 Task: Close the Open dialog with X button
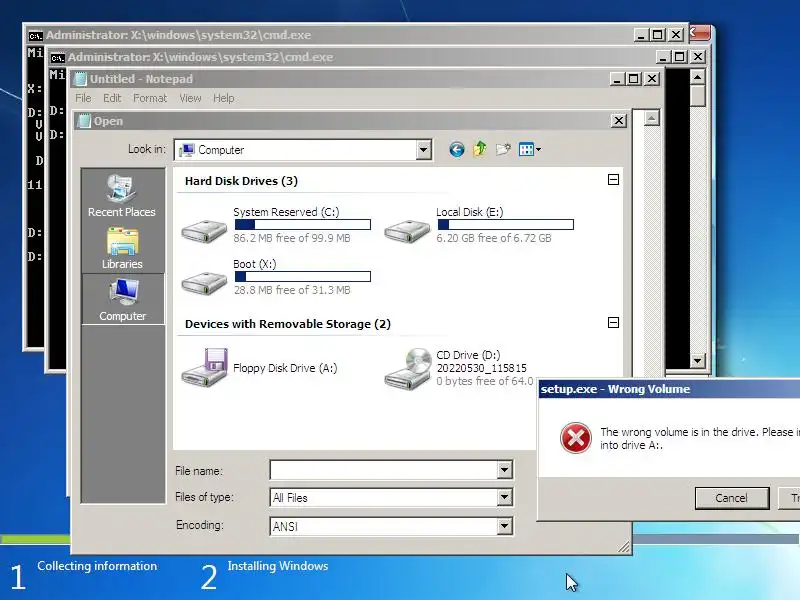tap(618, 121)
